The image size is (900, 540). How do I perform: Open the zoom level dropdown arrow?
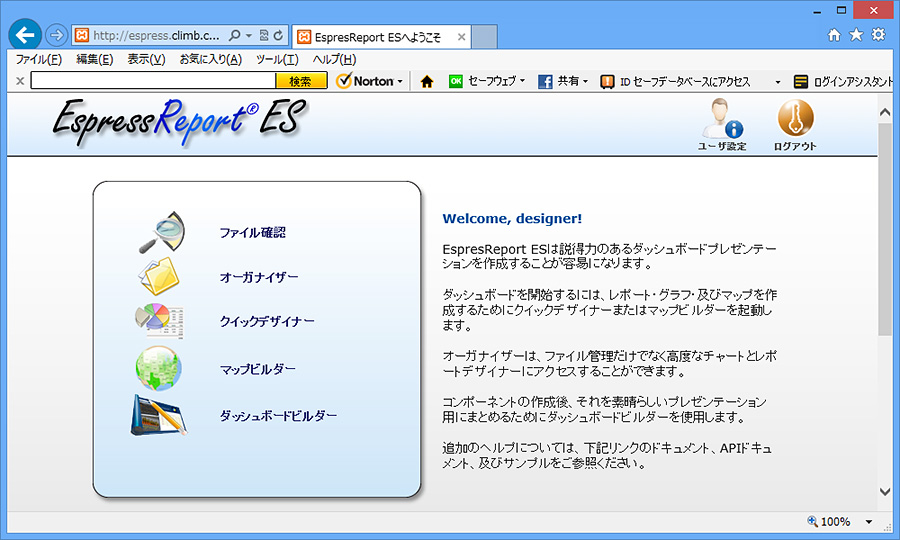click(x=869, y=522)
